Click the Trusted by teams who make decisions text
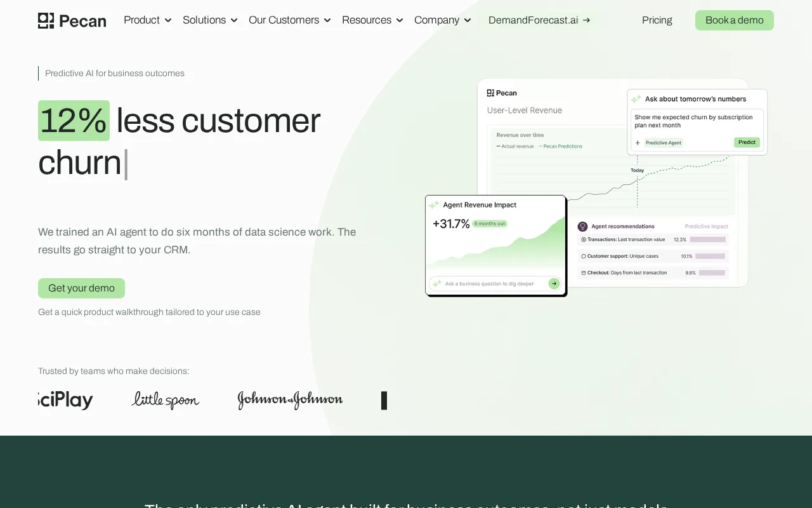The width and height of the screenshot is (812, 508). [x=114, y=371]
